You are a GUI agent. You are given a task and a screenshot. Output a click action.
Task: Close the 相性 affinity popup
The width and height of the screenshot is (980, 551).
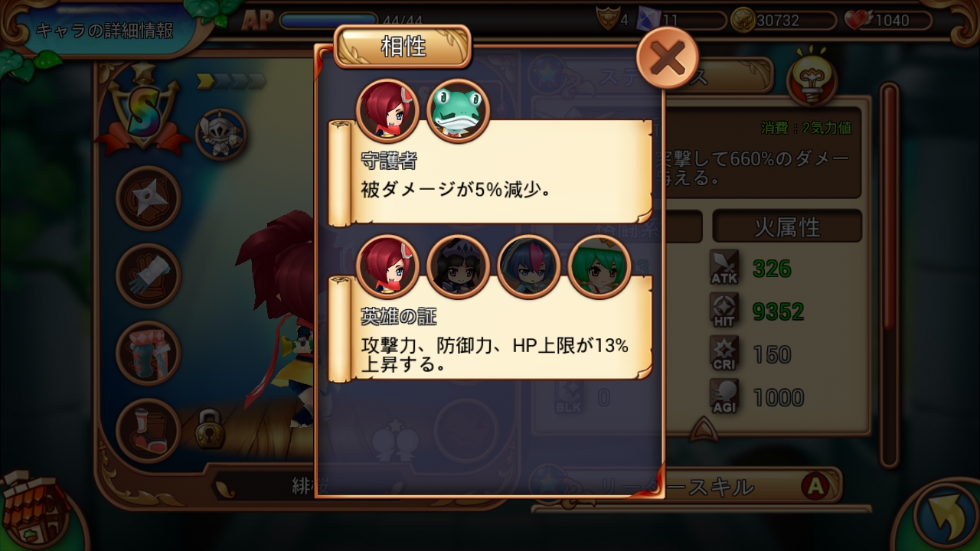(x=668, y=58)
